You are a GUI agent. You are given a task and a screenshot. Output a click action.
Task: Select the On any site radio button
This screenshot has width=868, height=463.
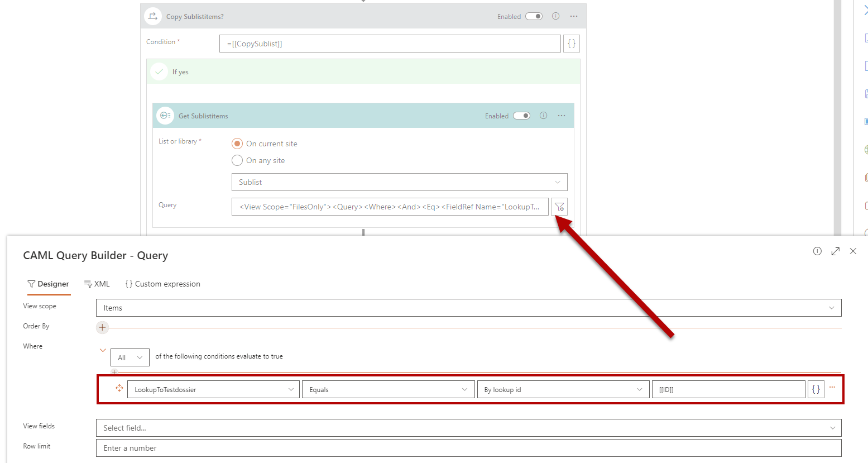(237, 160)
